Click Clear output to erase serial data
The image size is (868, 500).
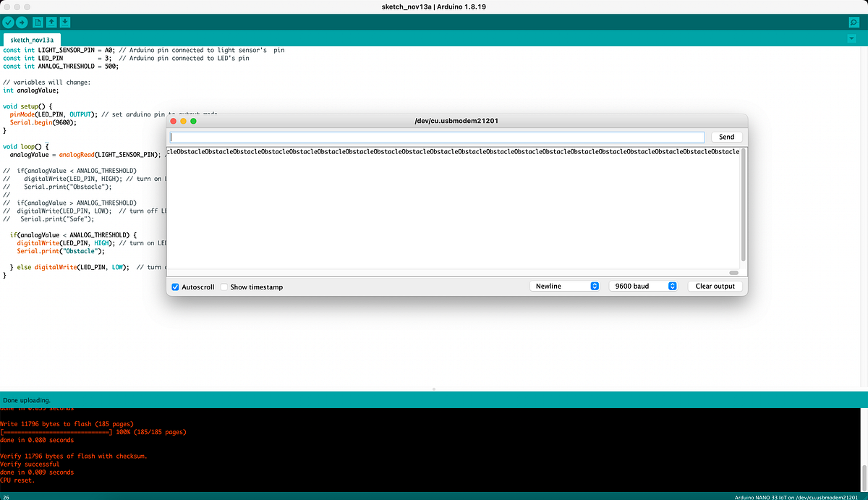(715, 286)
